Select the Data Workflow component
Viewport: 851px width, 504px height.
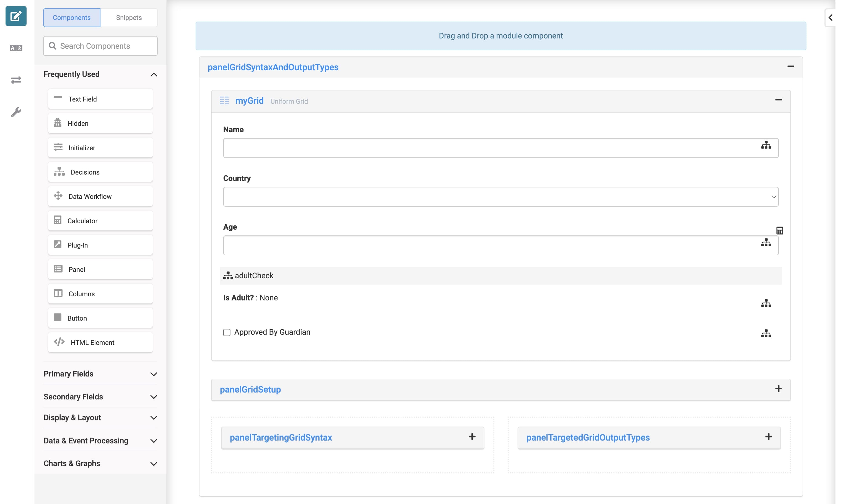(x=100, y=196)
